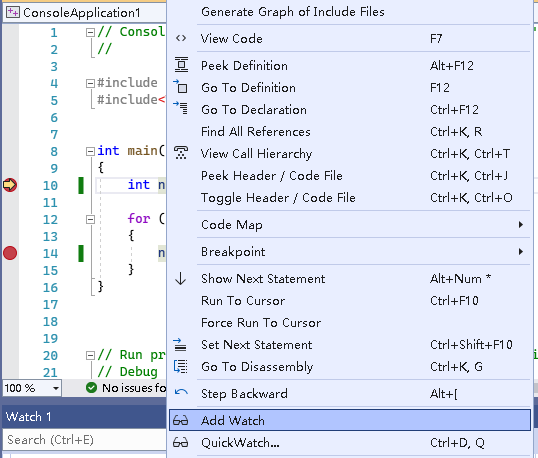This screenshot has width=538, height=458.
Task: Click the Go To Disassembly icon
Action: pyautogui.click(x=180, y=366)
